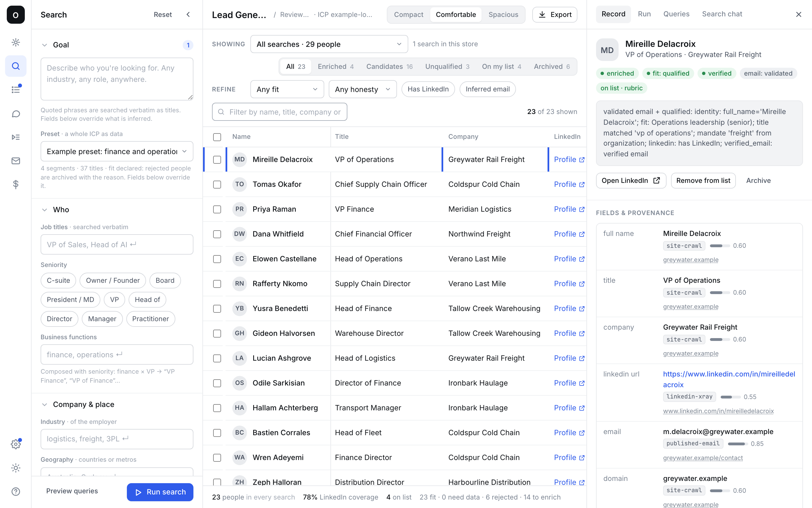Open the Any honesty dropdown

pyautogui.click(x=362, y=89)
